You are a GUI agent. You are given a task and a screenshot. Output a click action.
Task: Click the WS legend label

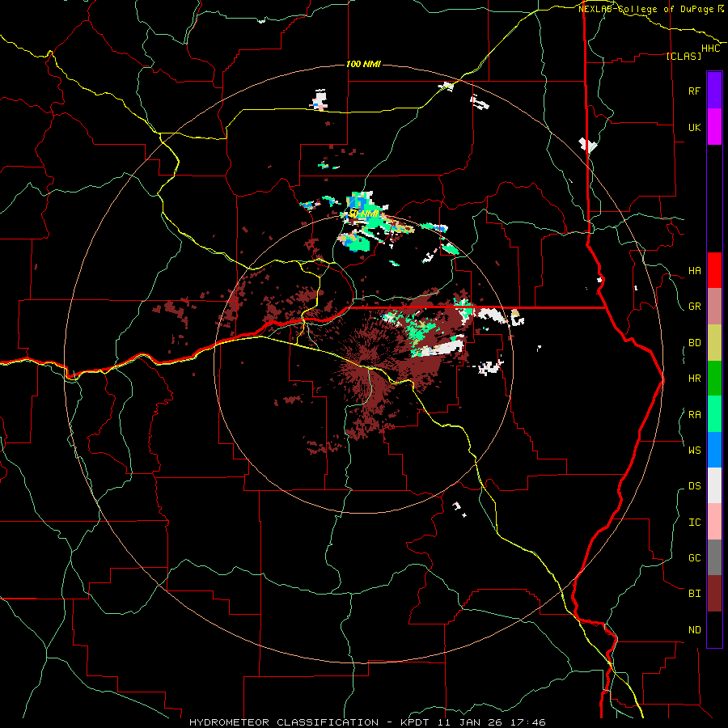click(x=694, y=451)
